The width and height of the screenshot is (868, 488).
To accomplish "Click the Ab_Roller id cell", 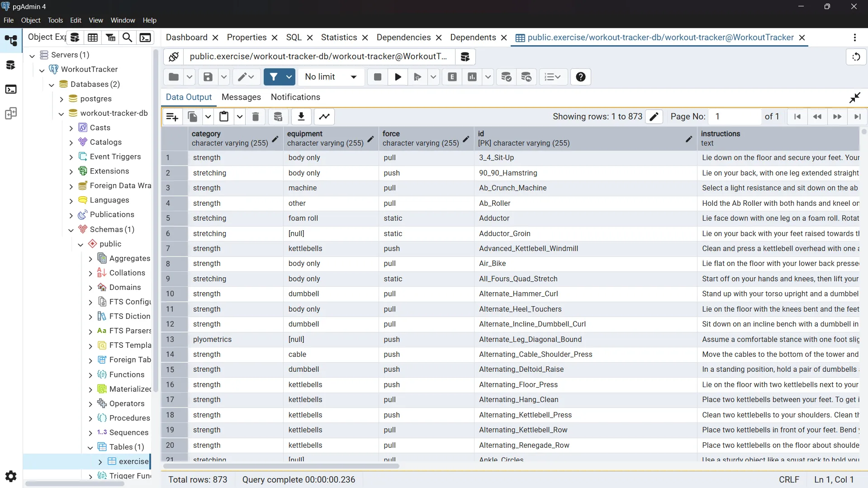I will click(585, 204).
